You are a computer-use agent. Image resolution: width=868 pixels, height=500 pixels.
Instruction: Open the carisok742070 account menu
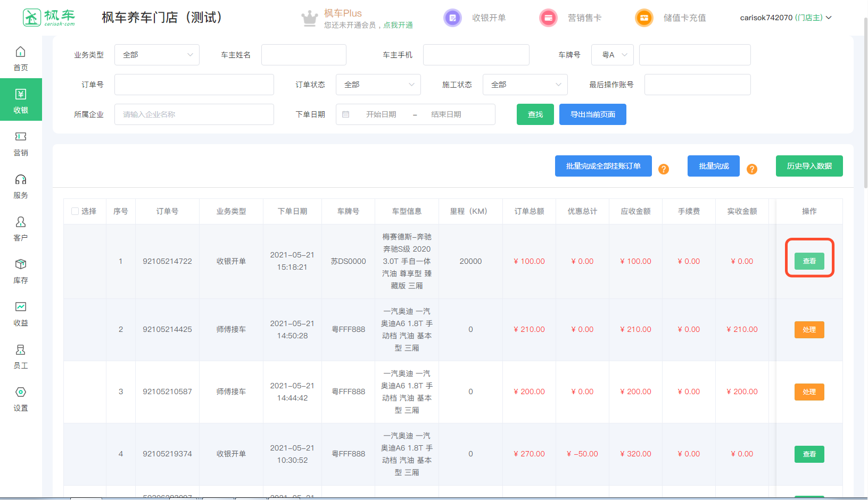[x=786, y=18]
